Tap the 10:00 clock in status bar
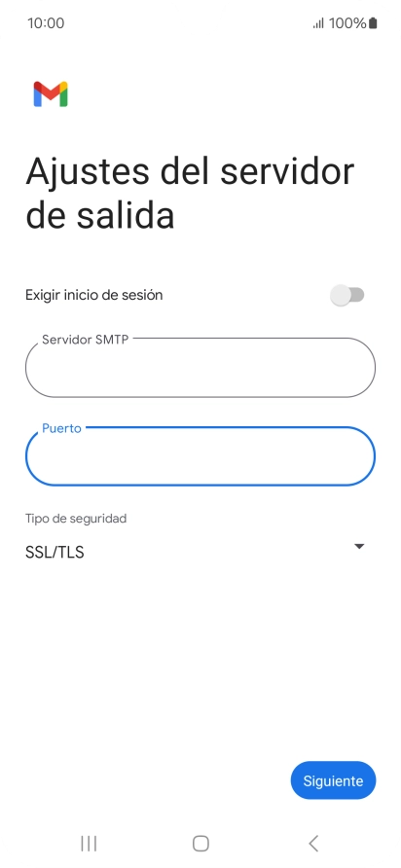This screenshot has height=868, width=401. (x=46, y=23)
